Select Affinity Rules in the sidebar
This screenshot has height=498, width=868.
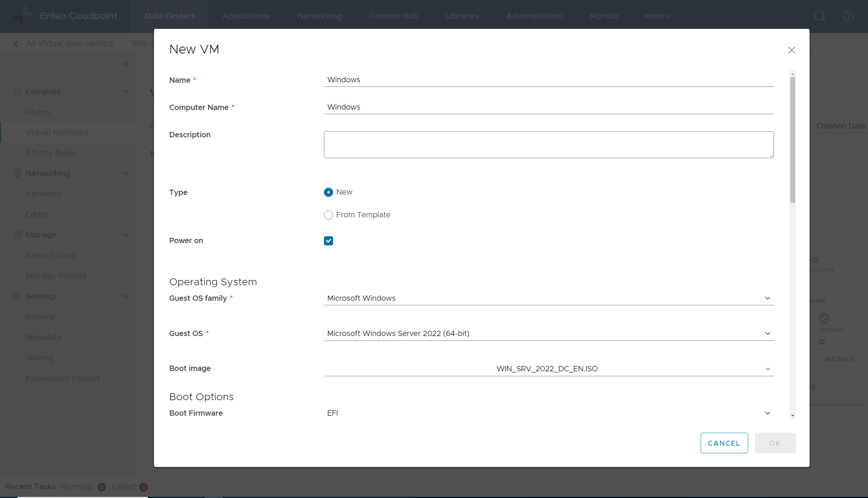50,153
